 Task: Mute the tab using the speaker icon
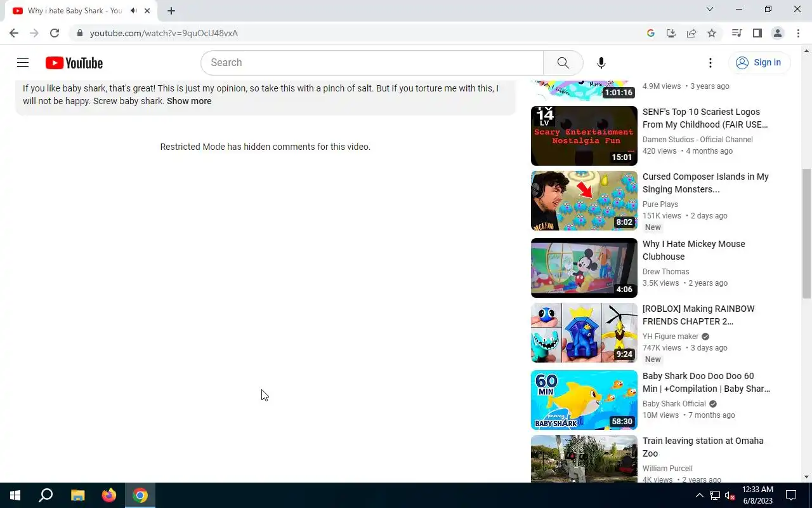tap(133, 11)
